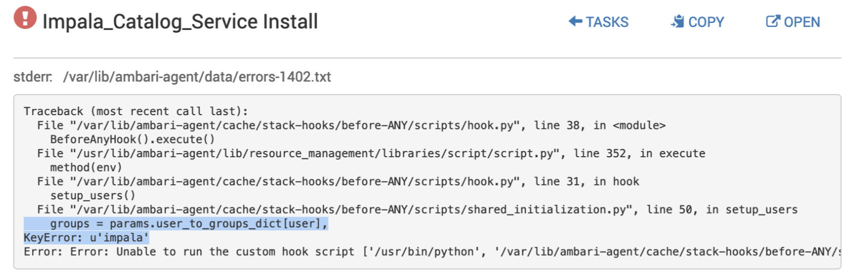Click the external-link icon beside OPEN
868x279 pixels.
(773, 21)
